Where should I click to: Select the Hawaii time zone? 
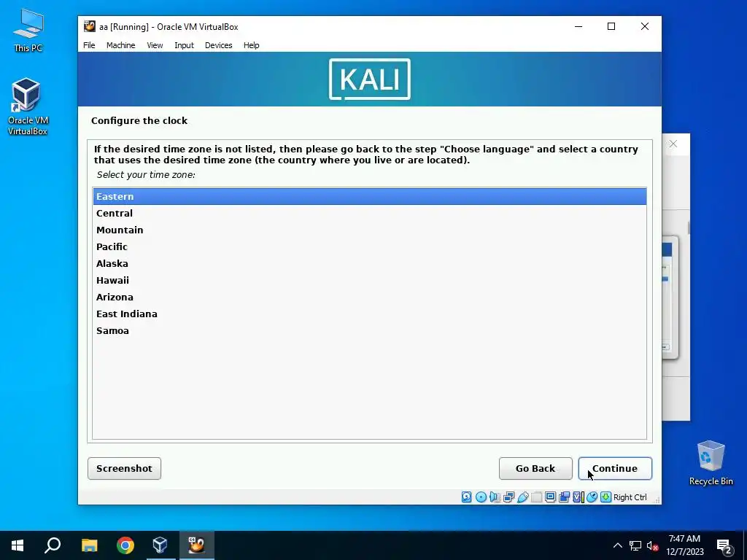[x=370, y=280]
